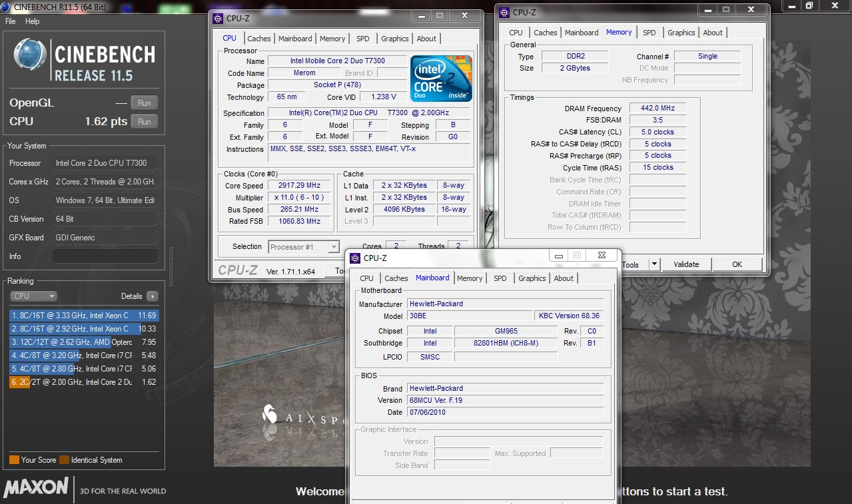Screen dimensions: 852x504
Task: Click CPU-Z title icon in mainboard window
Action: pos(354,258)
